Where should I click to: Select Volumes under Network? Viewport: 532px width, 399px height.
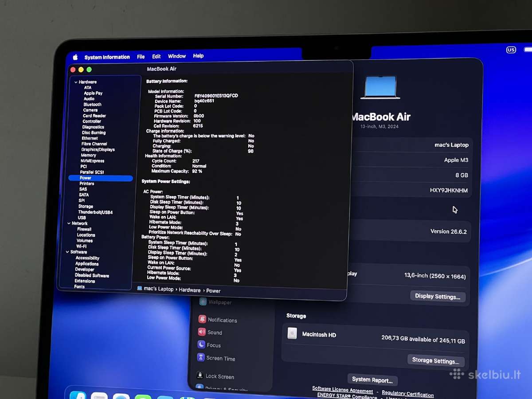pyautogui.click(x=85, y=241)
